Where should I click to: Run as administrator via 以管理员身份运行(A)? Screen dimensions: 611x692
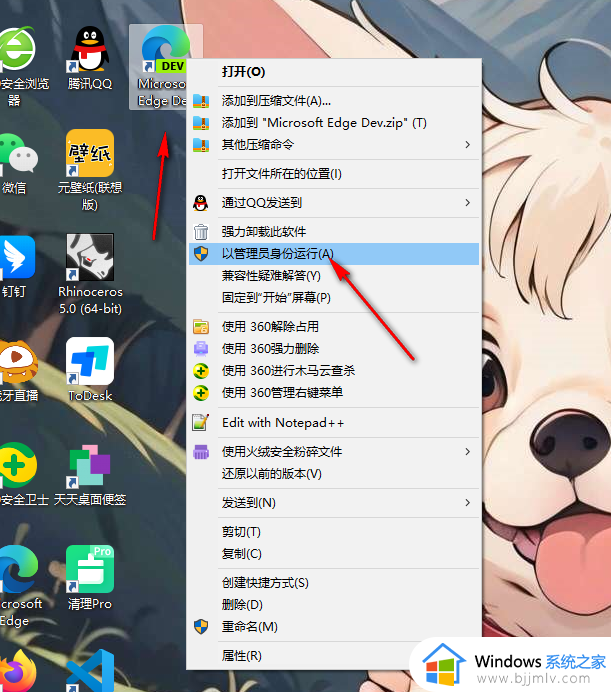[334, 254]
